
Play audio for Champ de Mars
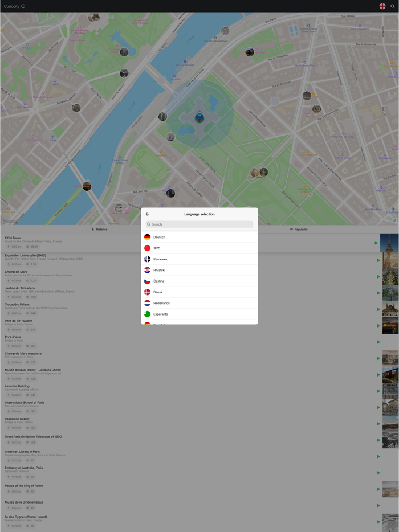378,276
